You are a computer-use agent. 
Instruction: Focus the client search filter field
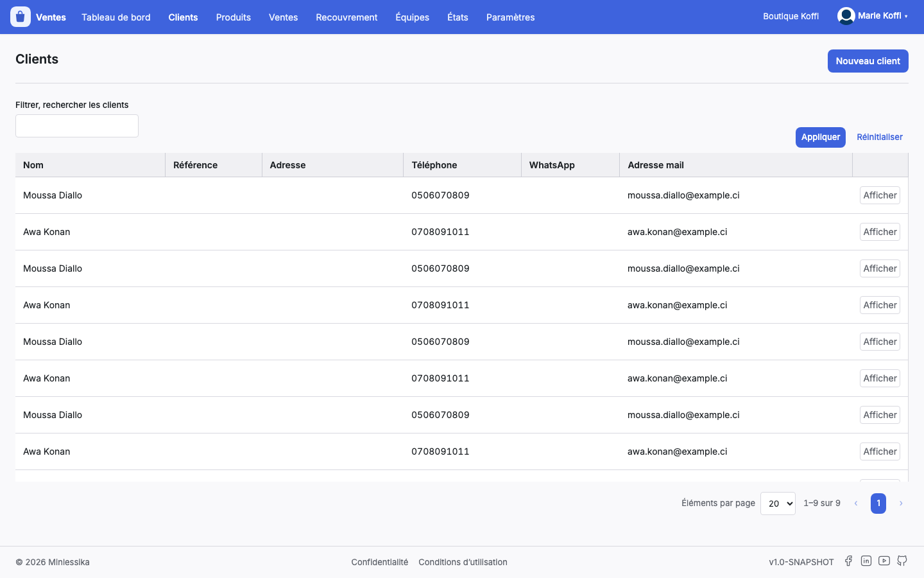pyautogui.click(x=77, y=126)
